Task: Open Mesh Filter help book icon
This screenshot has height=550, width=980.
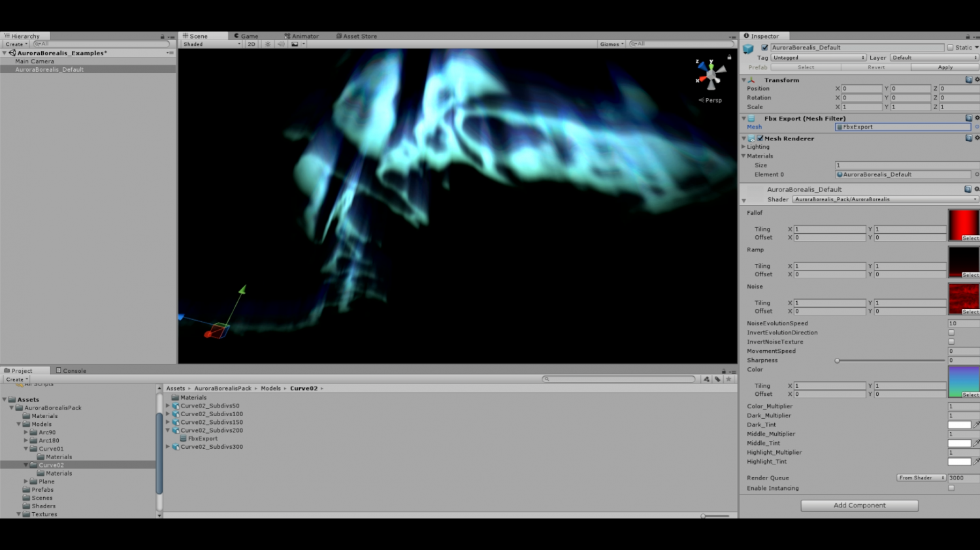Action: click(x=969, y=118)
